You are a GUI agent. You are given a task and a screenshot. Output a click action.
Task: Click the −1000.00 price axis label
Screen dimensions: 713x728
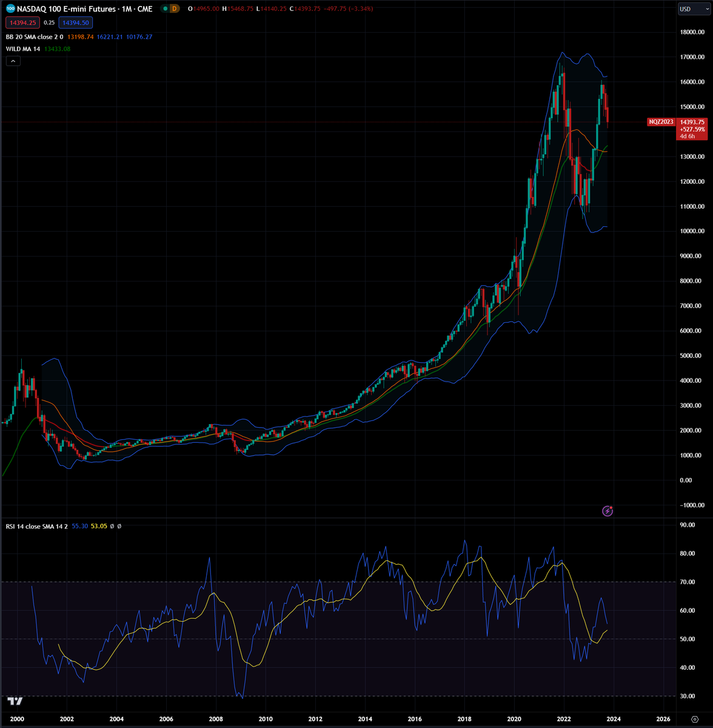(691, 505)
